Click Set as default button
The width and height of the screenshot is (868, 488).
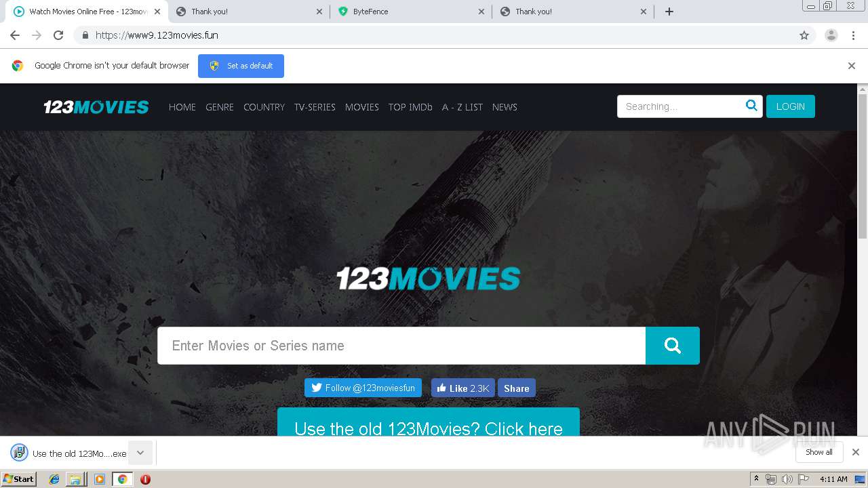coord(241,66)
